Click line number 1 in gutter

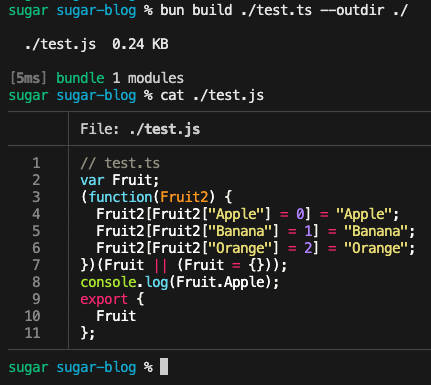[x=36, y=163]
